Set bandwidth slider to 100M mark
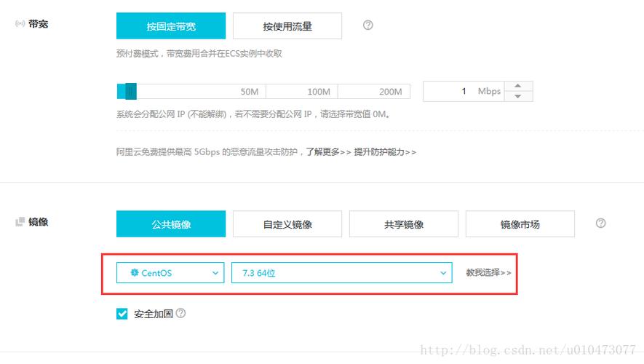This screenshot has width=644, height=364. pos(319,92)
